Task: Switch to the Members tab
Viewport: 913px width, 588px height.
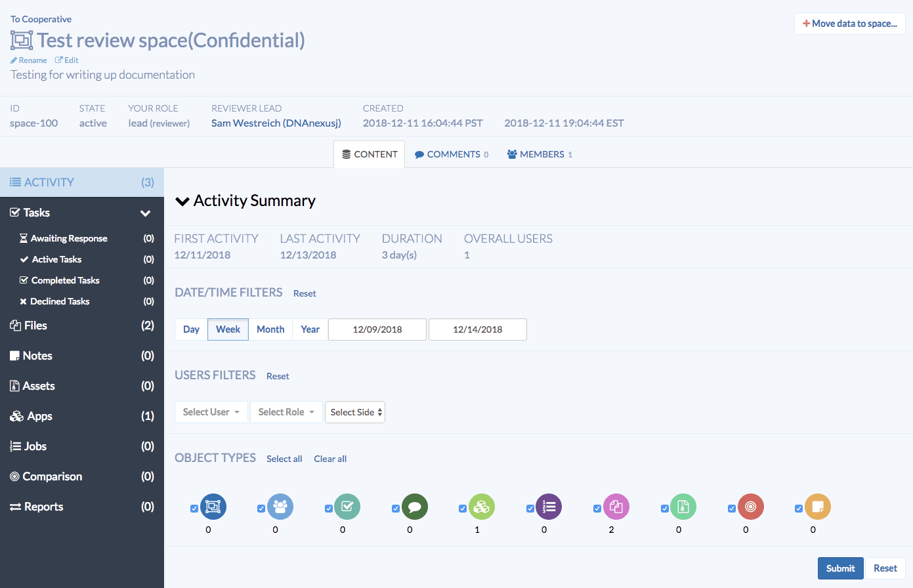Action: pyautogui.click(x=540, y=154)
